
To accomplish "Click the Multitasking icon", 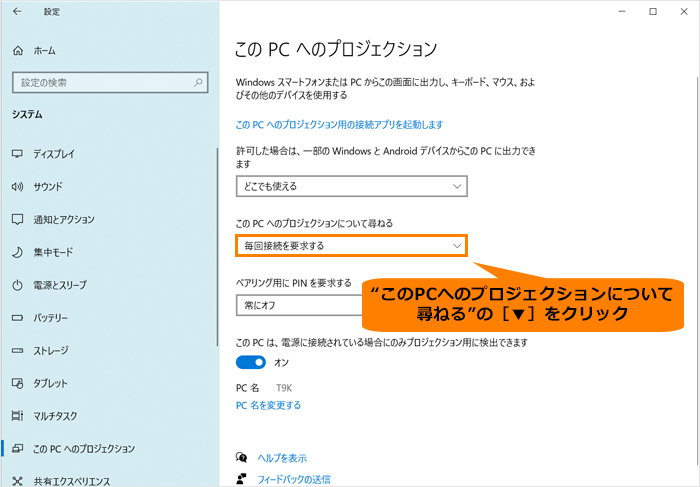I will pyautogui.click(x=17, y=416).
